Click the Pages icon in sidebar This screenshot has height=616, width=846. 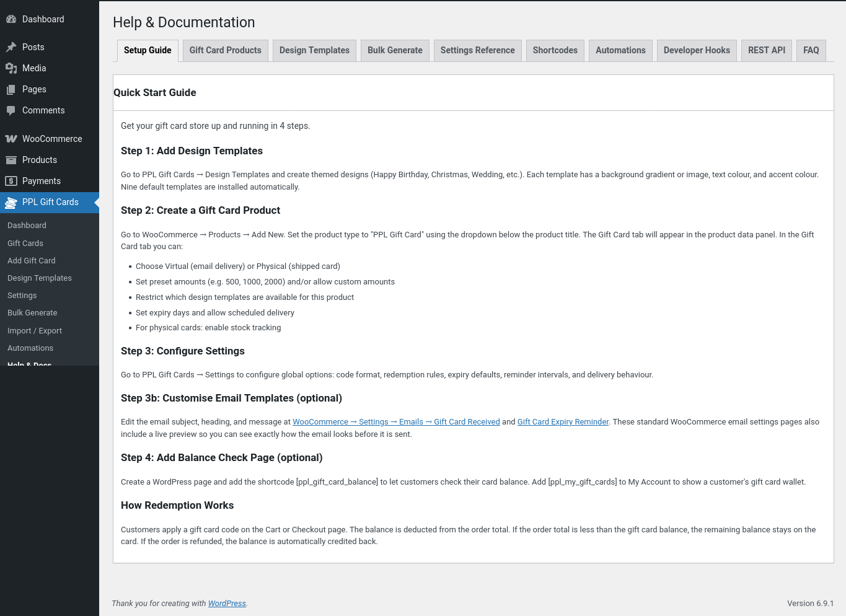(11, 89)
